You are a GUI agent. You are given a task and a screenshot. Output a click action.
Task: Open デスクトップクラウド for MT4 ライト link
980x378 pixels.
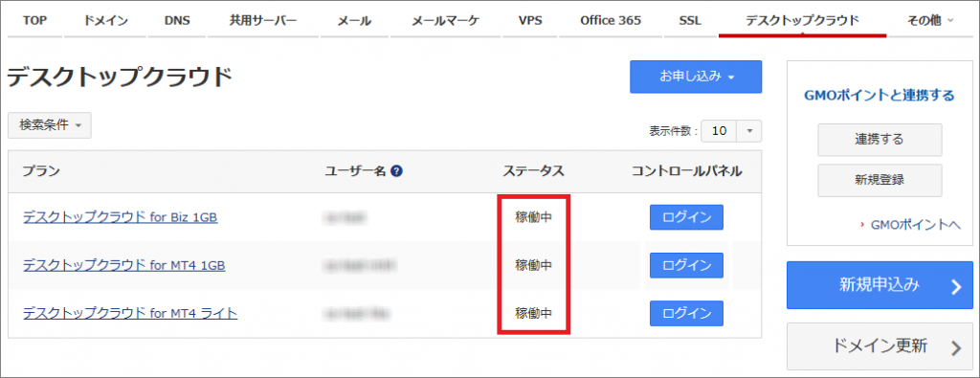click(x=130, y=313)
